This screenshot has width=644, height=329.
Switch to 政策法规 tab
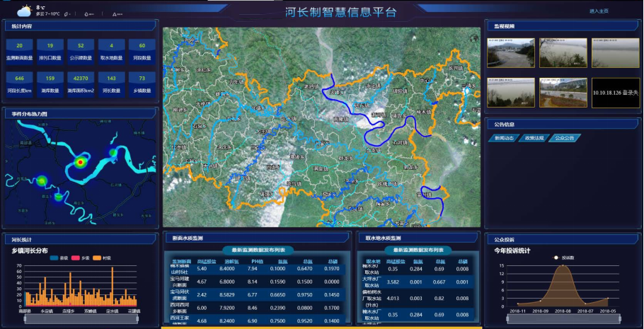(534, 138)
